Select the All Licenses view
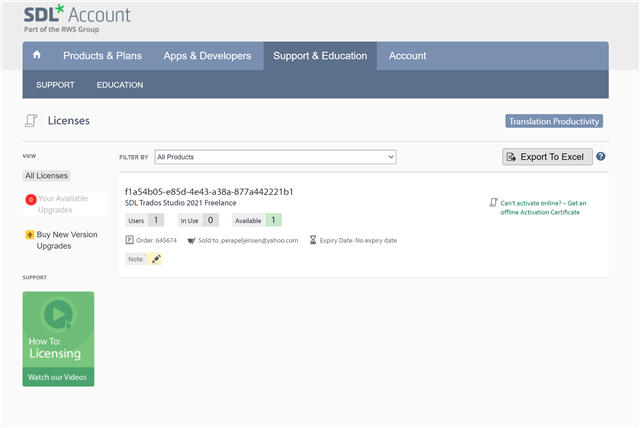 (x=47, y=176)
